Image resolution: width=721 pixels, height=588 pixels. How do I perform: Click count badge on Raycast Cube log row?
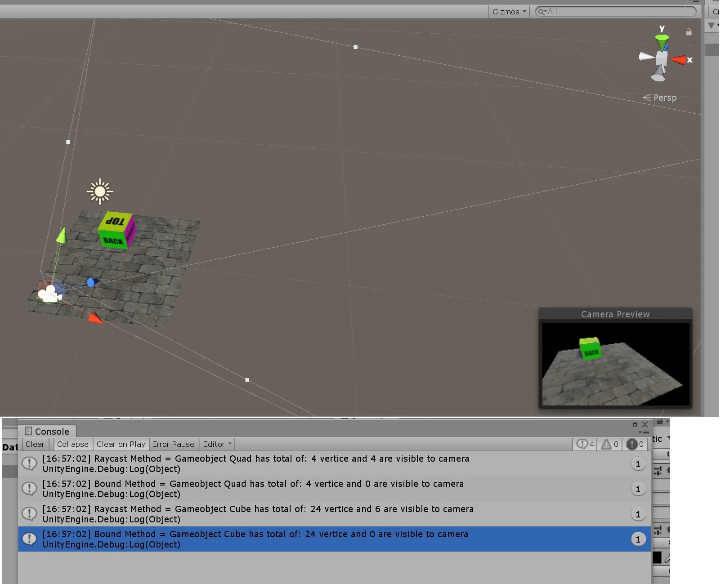tap(638, 514)
